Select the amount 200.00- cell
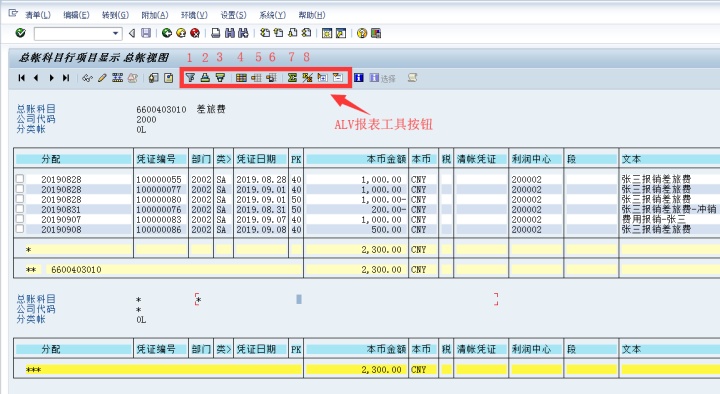Viewport: 720px width, 394px height. coord(388,209)
